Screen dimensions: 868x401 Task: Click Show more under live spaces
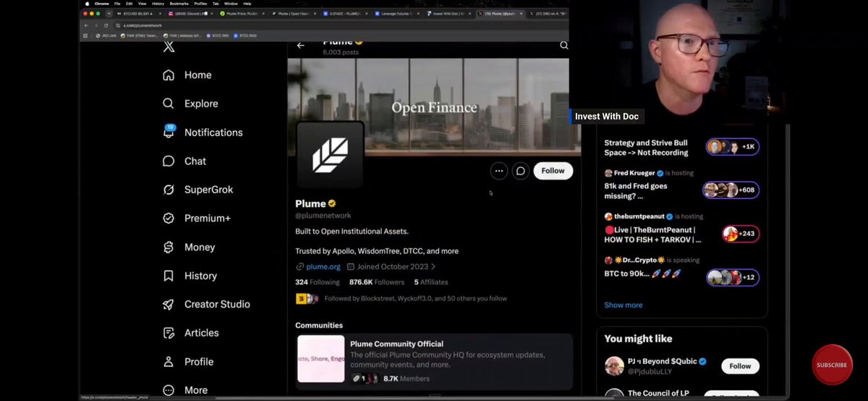(623, 305)
